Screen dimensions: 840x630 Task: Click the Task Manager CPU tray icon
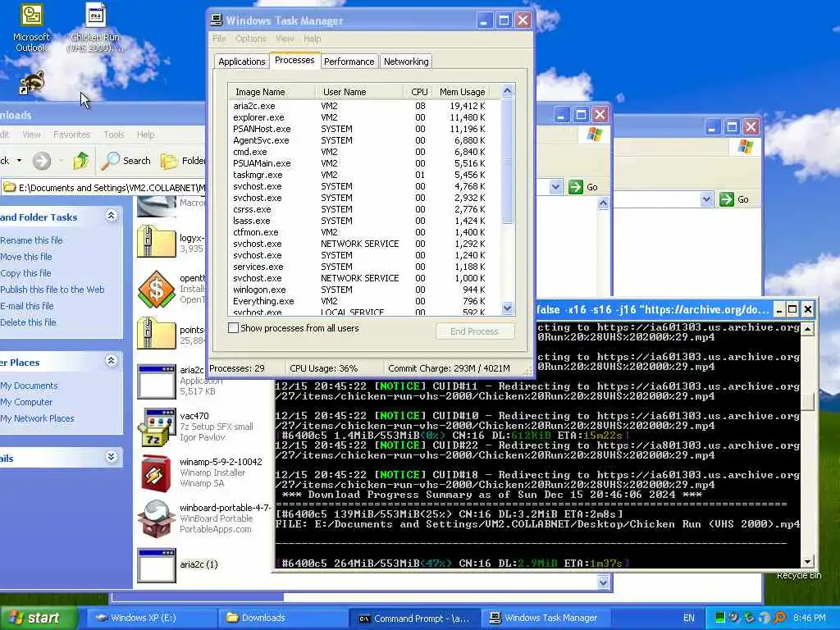pos(720,618)
